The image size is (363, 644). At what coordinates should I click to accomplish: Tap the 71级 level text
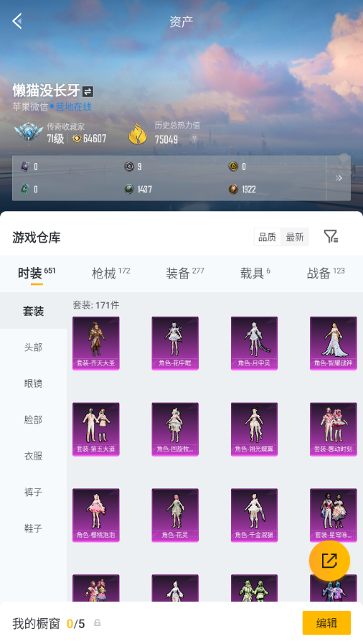tap(55, 139)
